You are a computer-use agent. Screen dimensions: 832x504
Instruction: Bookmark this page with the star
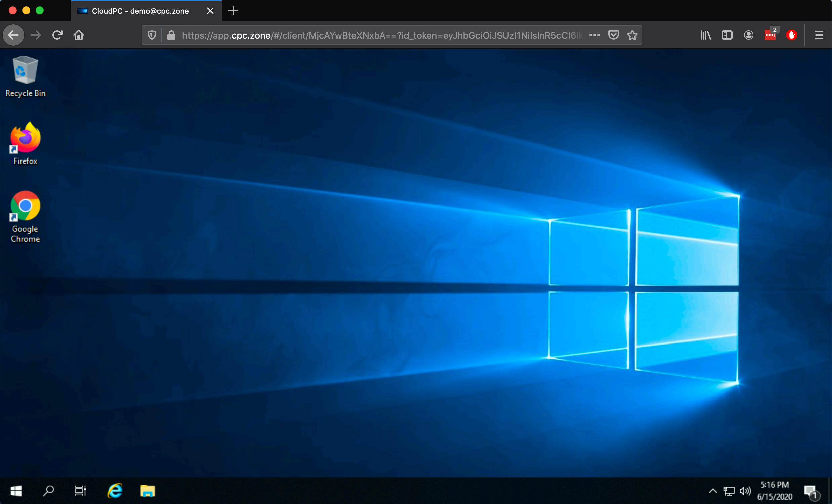(632, 35)
